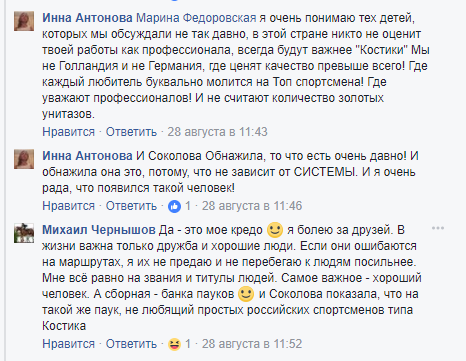
Task: Like the comment about Соколова Обнажила
Action: point(68,206)
